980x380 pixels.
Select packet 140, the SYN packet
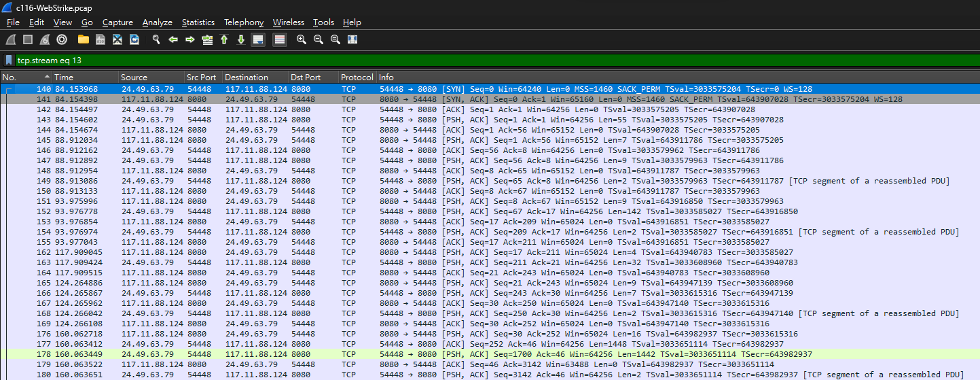[490, 89]
